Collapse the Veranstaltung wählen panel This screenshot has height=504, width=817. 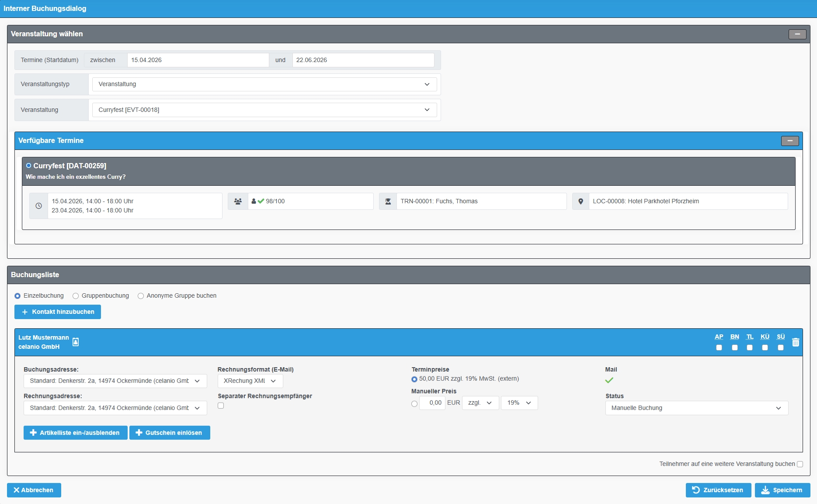797,34
